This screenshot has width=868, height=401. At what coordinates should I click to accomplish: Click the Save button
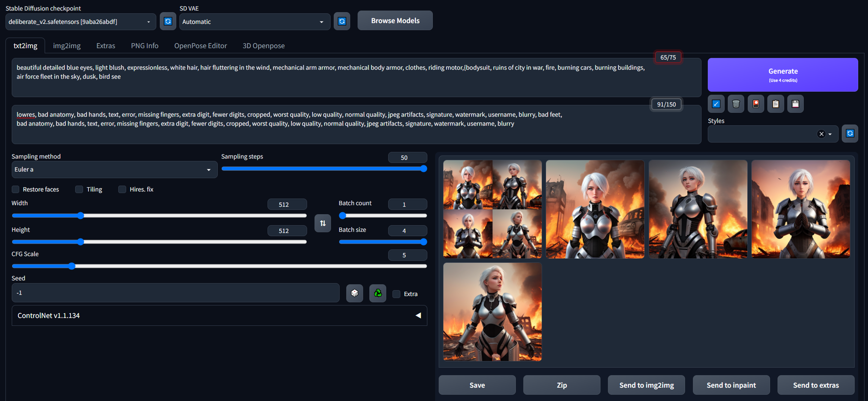tap(477, 385)
